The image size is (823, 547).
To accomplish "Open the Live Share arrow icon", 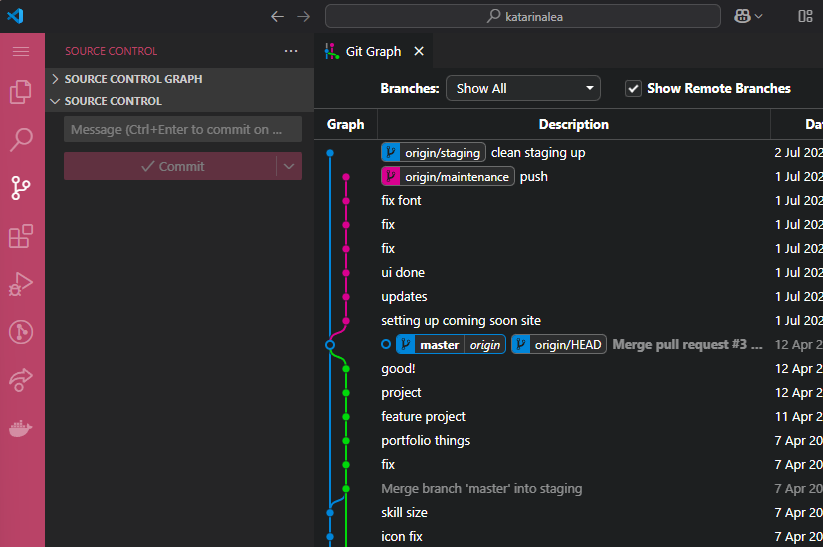I will (21, 380).
